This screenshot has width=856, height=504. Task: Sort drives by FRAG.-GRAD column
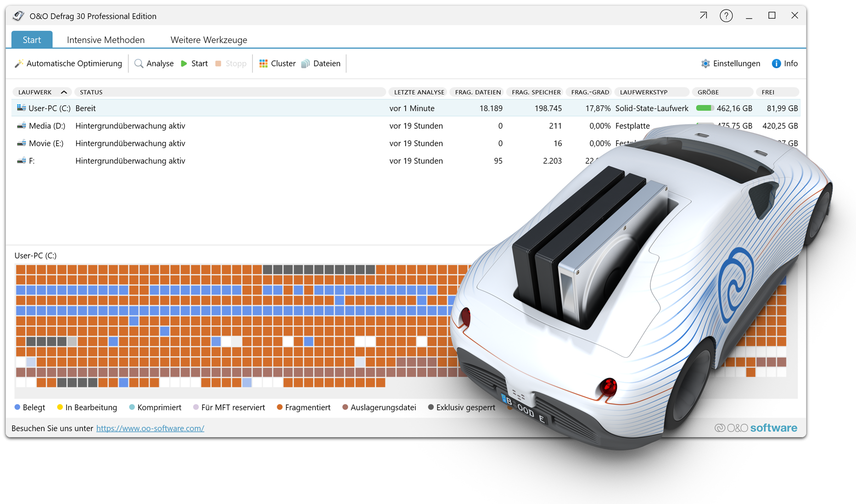(x=589, y=92)
